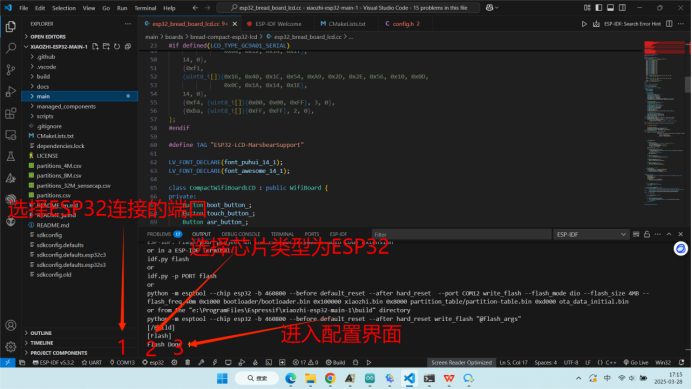Go back using title bar arrow
Viewport: 692px width, 389px height.
(x=196, y=8)
